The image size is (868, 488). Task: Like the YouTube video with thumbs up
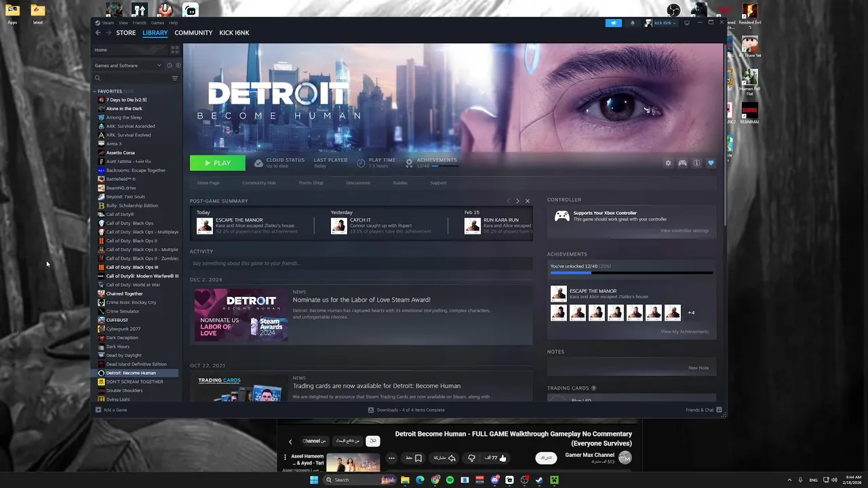(x=502, y=458)
